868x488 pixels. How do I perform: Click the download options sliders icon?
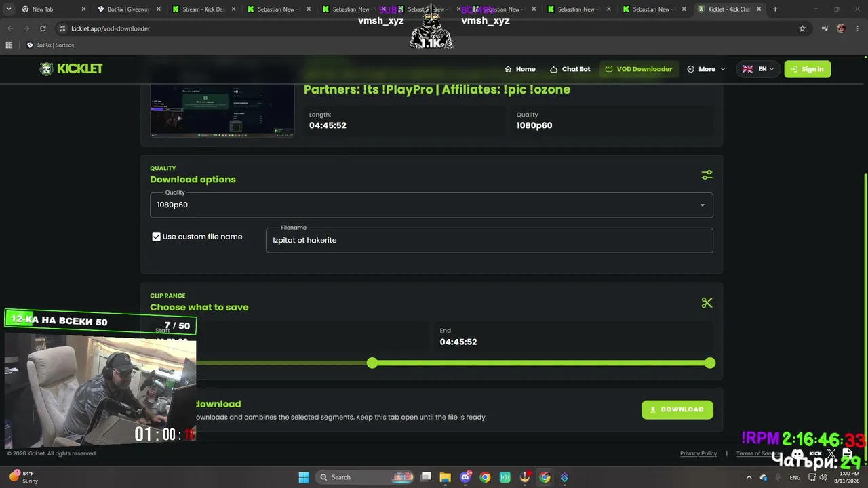coord(707,175)
